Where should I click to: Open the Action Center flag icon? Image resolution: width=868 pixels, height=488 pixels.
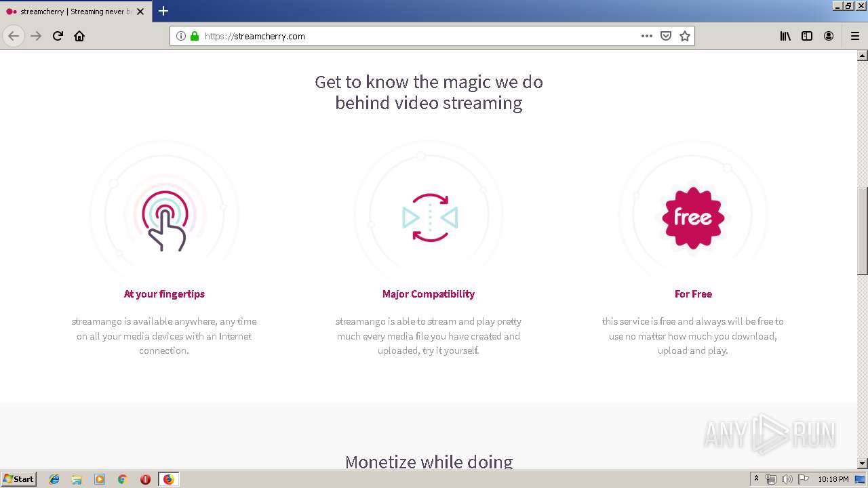pyautogui.click(x=804, y=479)
